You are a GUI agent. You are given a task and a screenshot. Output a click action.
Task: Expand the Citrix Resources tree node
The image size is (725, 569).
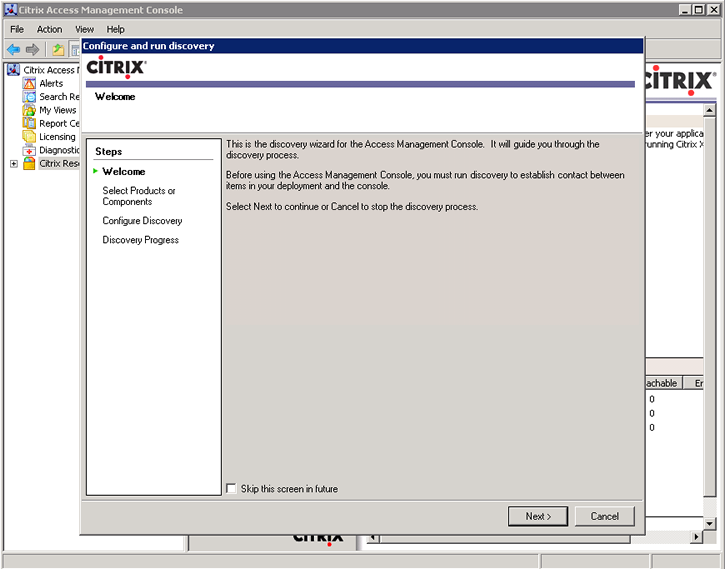coord(14,164)
